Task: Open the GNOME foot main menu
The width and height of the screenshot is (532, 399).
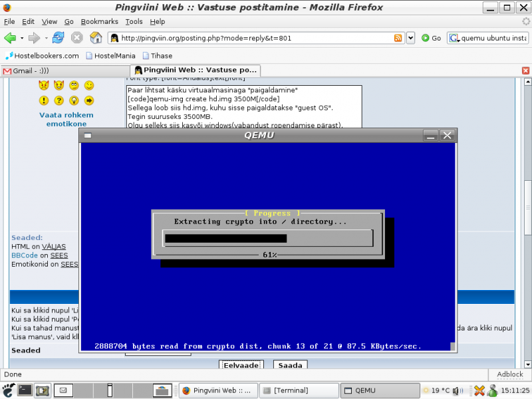Action: [x=9, y=390]
